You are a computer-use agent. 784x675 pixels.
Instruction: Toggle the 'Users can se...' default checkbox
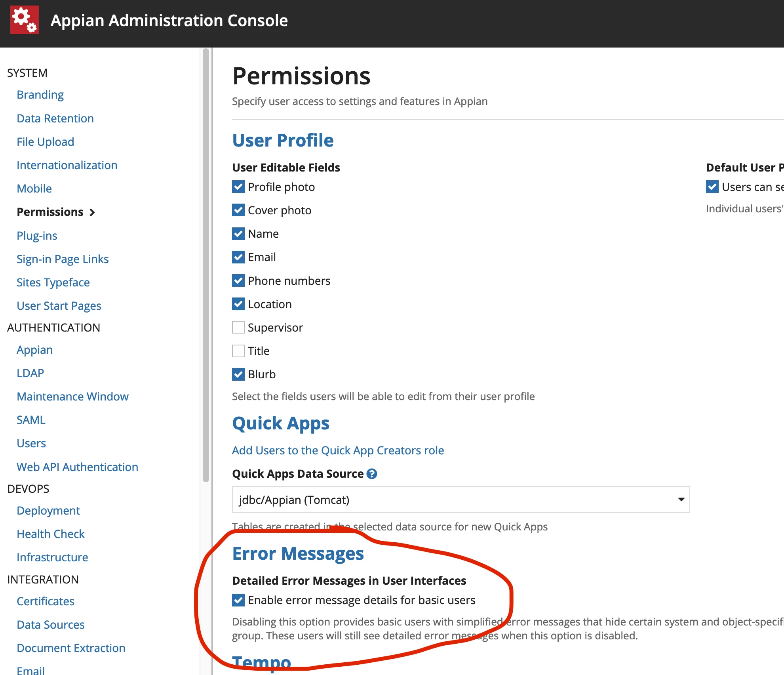[712, 187]
